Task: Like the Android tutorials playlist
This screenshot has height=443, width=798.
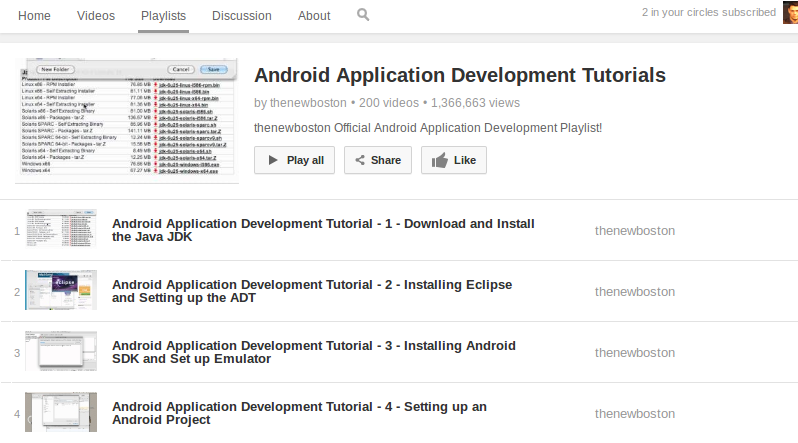Action: (x=454, y=160)
